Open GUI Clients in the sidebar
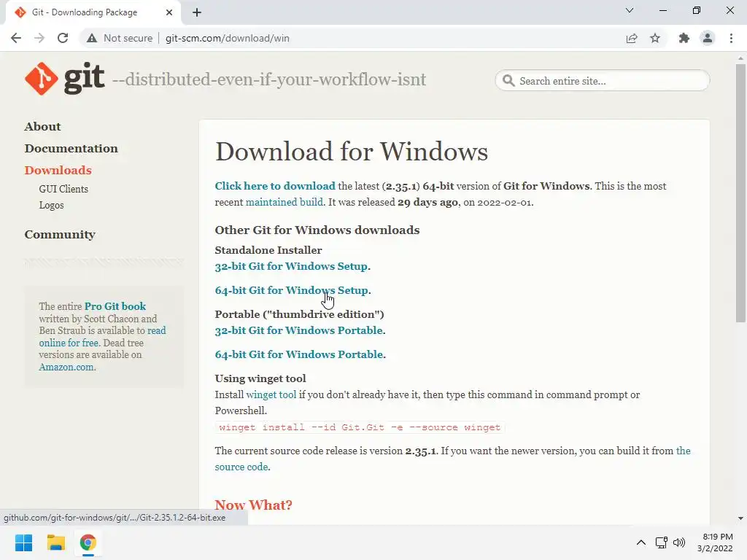 (x=63, y=189)
